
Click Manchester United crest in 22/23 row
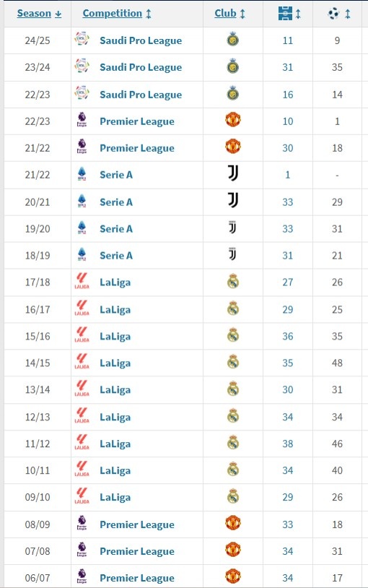233,120
